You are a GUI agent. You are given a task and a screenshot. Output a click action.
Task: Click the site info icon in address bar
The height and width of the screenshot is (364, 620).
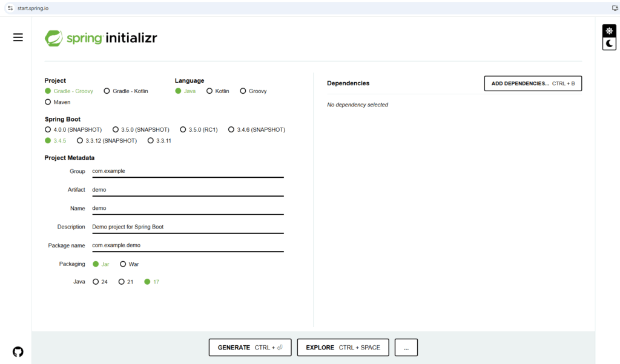pos(10,8)
